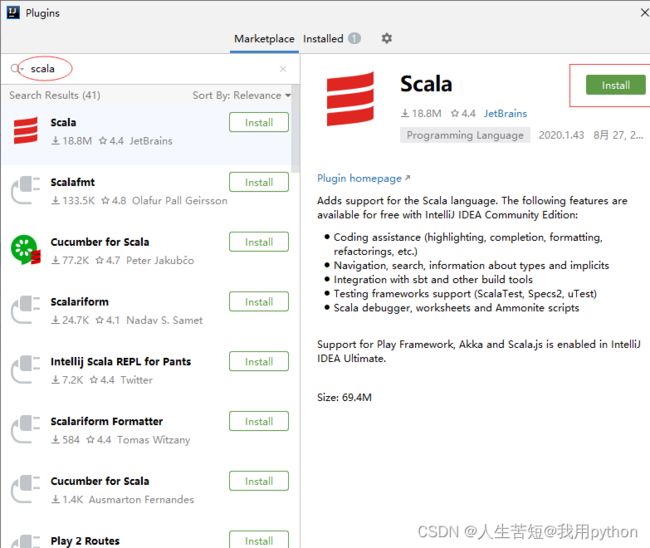The image size is (650, 548).
Task: Select the Scala row title in results
Action: point(63,122)
